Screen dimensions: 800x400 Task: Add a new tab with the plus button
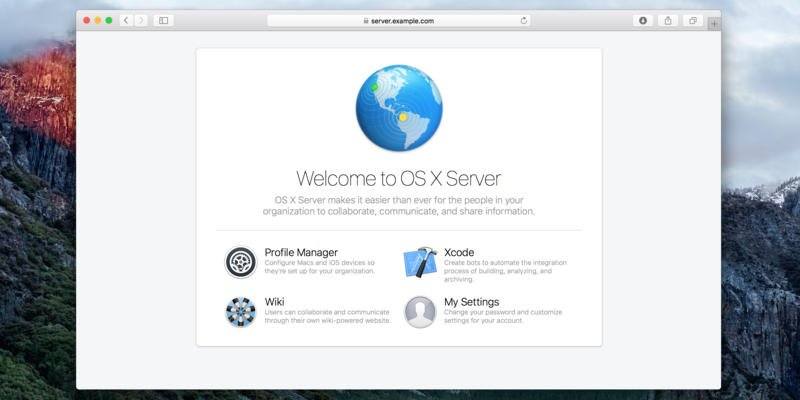click(x=714, y=23)
